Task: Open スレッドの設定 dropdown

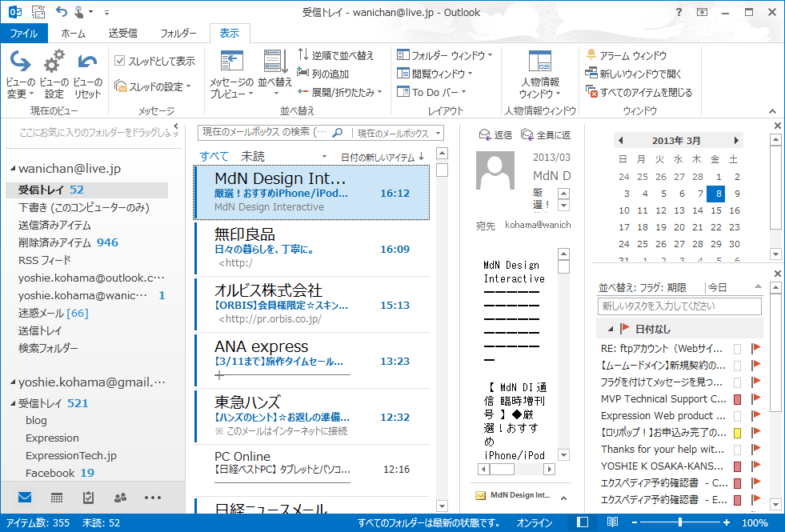Action: [x=153, y=86]
